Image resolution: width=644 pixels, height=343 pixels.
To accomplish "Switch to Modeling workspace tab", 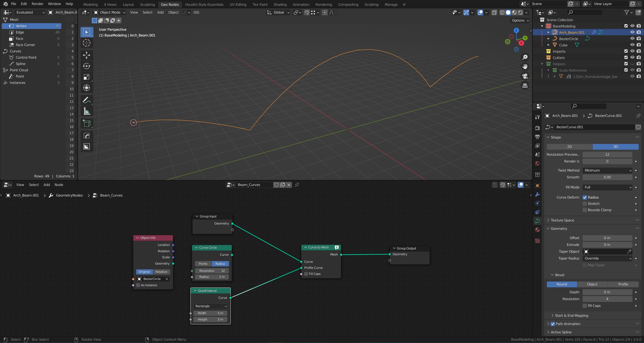I will click(x=90, y=5).
